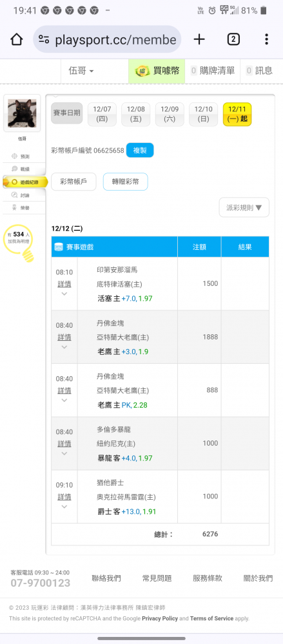Tap 活塞 主 +7.0, 1.97 pick
Viewport: 283px width, 644px height.
pos(124,299)
